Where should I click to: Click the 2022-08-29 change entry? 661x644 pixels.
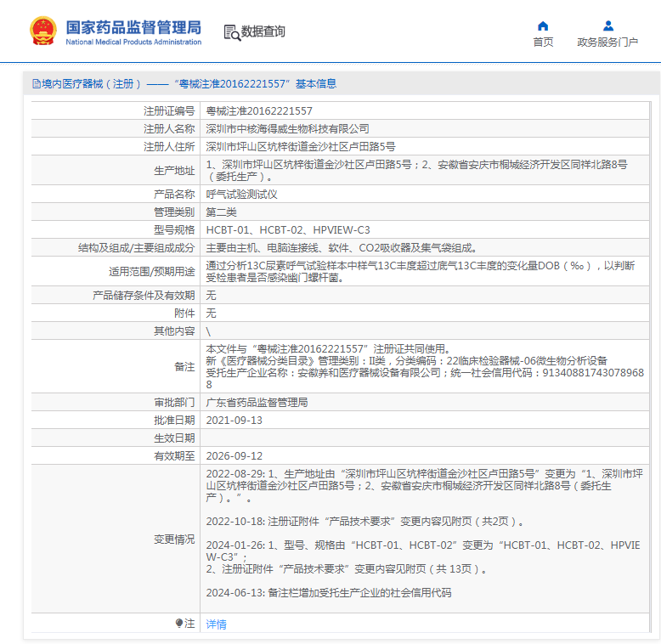(424, 486)
